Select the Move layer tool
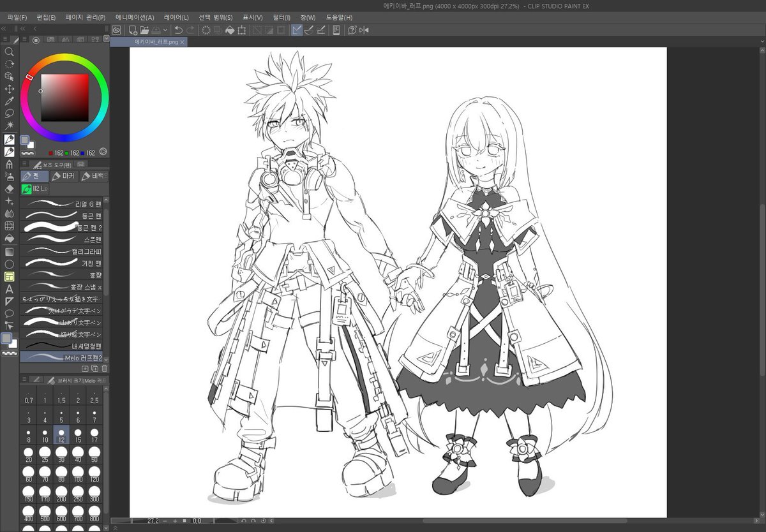This screenshot has height=532, width=766. 10,89
